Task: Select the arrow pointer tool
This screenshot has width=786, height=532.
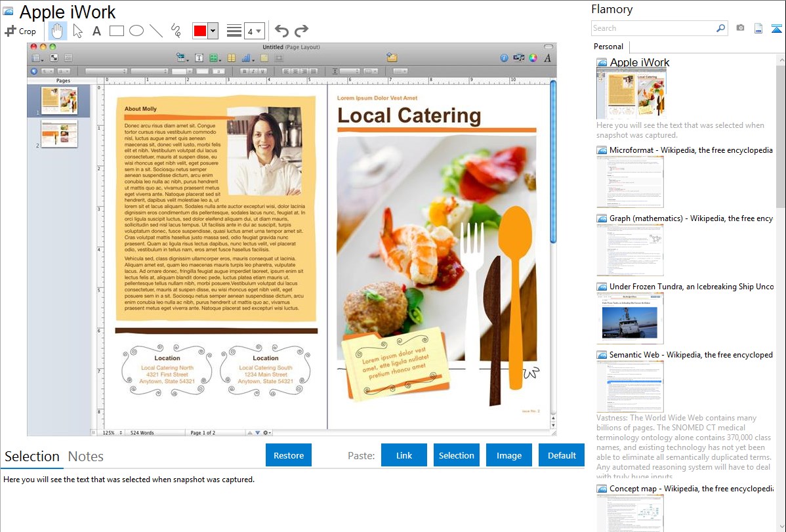Action: coord(77,31)
